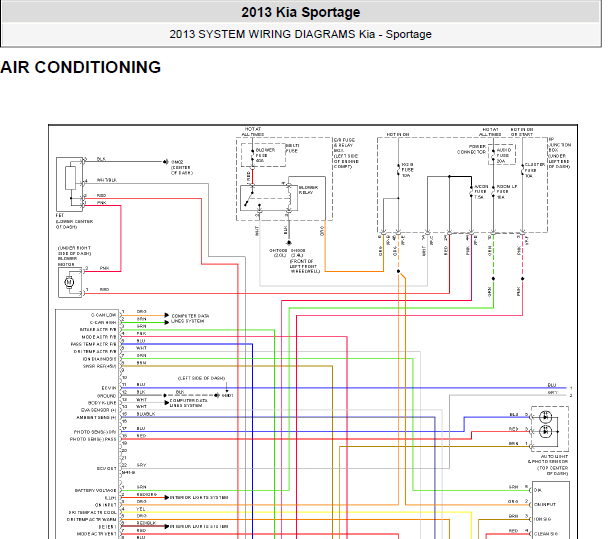The height and width of the screenshot is (539, 609).
Task: Click the HOT IN ON OR START label
Action: click(x=522, y=132)
